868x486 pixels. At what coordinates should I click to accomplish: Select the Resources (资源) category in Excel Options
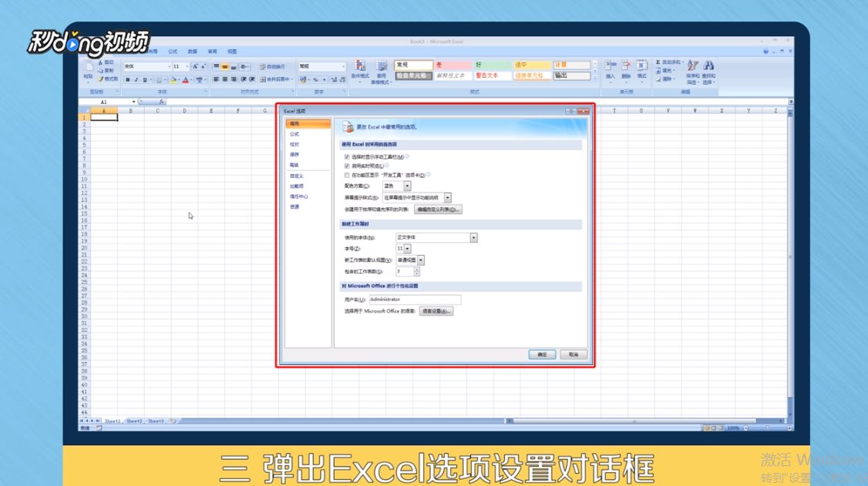pyautogui.click(x=294, y=206)
